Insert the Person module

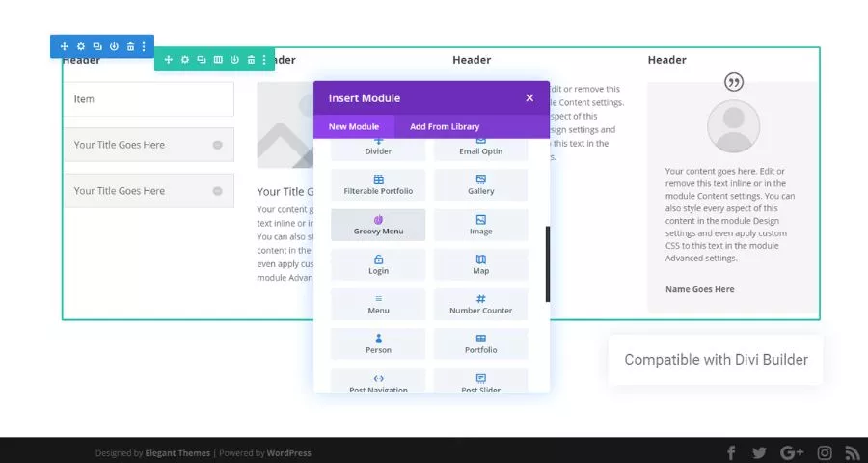click(x=379, y=344)
